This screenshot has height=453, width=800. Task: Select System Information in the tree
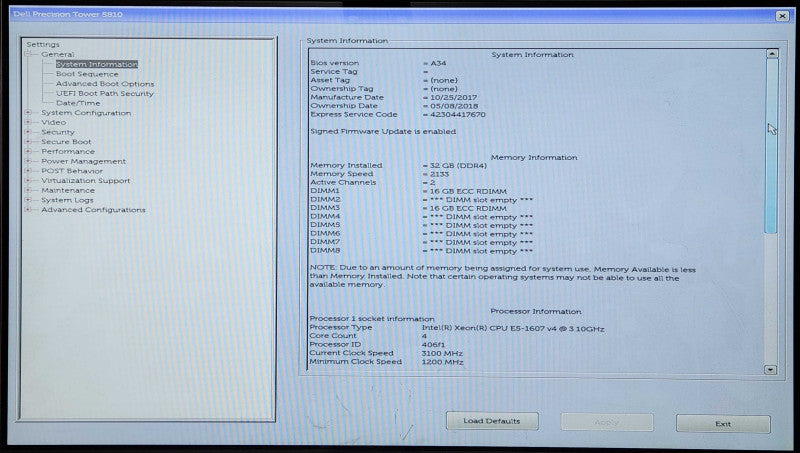(x=97, y=64)
